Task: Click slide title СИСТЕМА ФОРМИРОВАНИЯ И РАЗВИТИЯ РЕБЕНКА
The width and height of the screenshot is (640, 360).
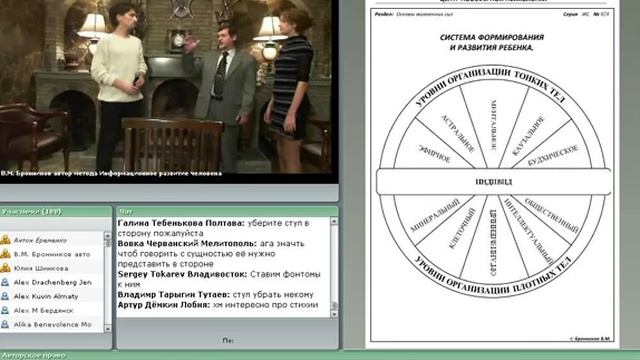Action: coord(492,42)
